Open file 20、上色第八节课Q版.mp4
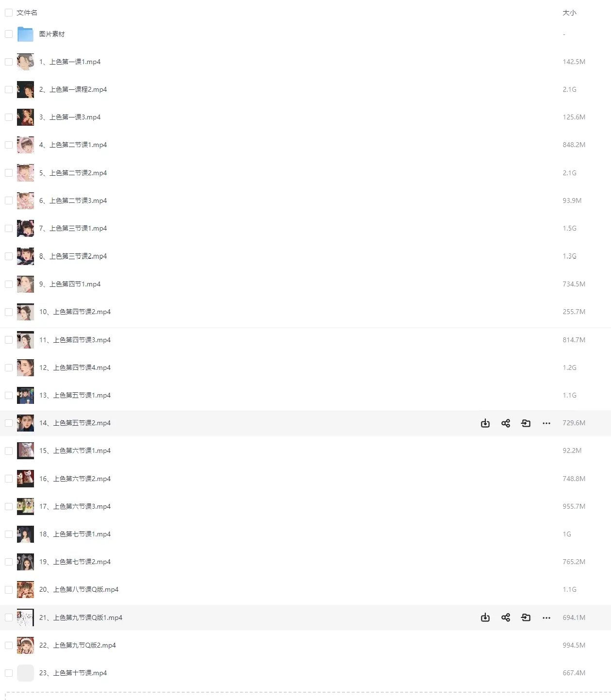The height and width of the screenshot is (700, 611). pyautogui.click(x=79, y=589)
